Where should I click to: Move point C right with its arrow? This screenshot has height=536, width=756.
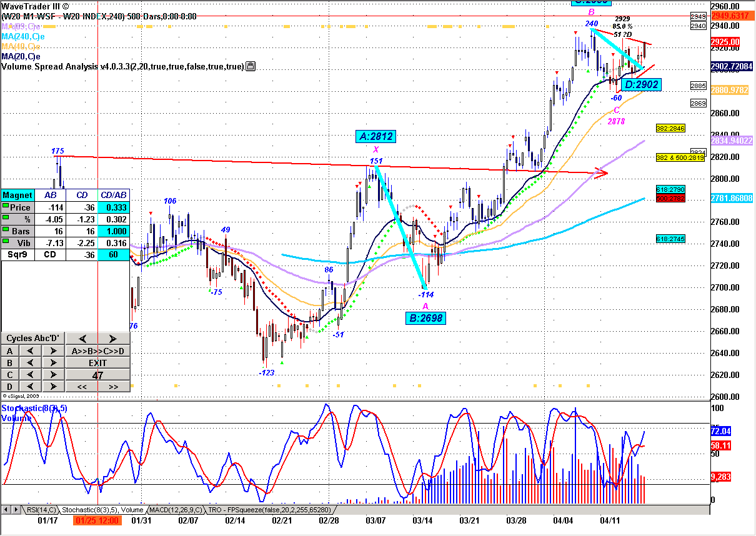click(53, 375)
